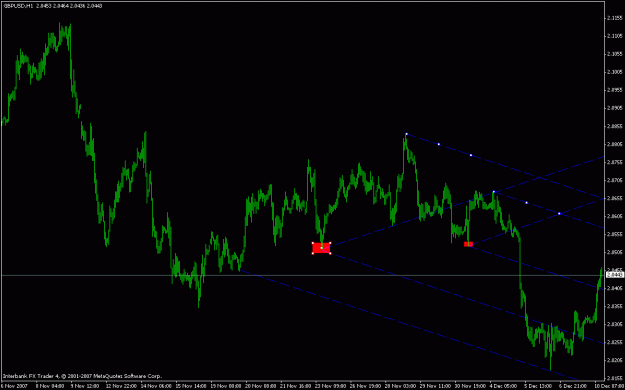This screenshot has width=625, height=390.
Task: Click the 2.0505 price axis label
Action: click(614, 252)
